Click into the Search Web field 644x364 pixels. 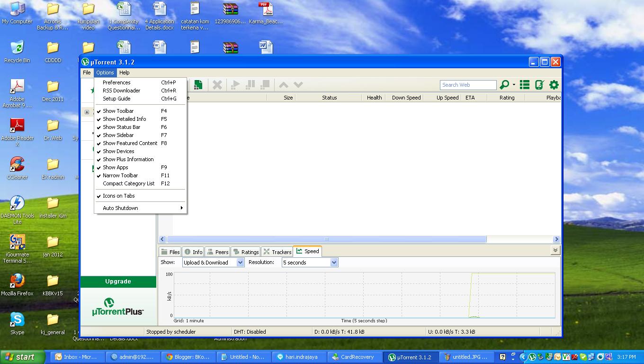468,85
